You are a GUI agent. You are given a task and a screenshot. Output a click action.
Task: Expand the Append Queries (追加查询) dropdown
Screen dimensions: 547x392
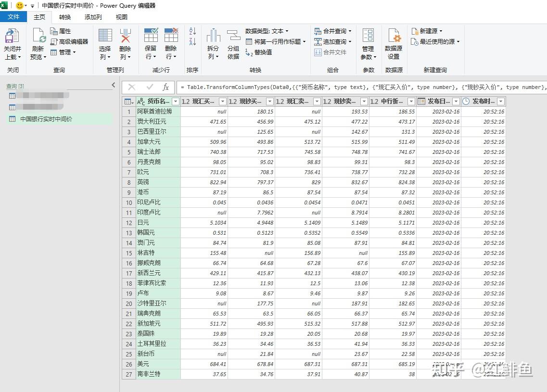[x=350, y=42]
